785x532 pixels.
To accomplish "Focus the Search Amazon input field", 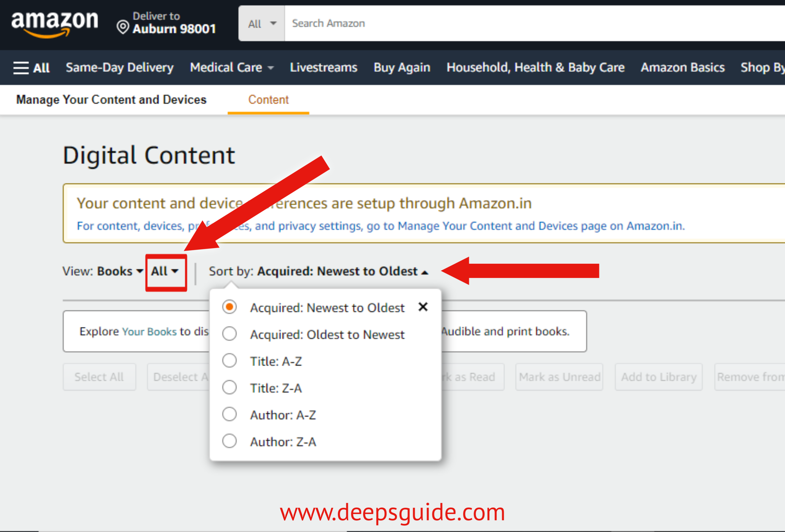I will (535, 24).
